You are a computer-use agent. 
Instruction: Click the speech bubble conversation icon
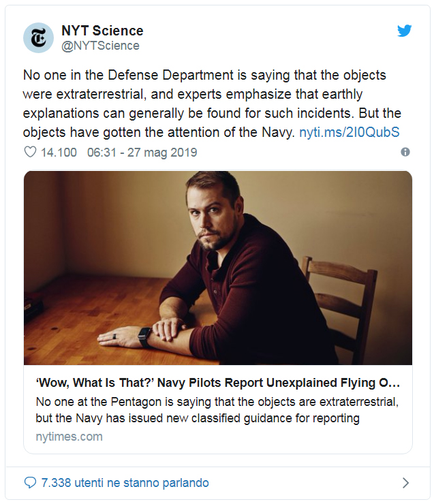(30, 483)
